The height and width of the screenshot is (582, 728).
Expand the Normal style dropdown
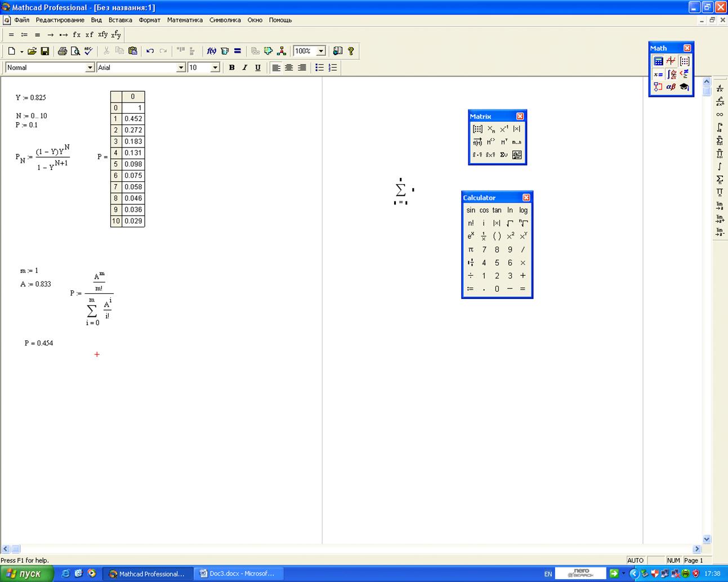coord(90,68)
